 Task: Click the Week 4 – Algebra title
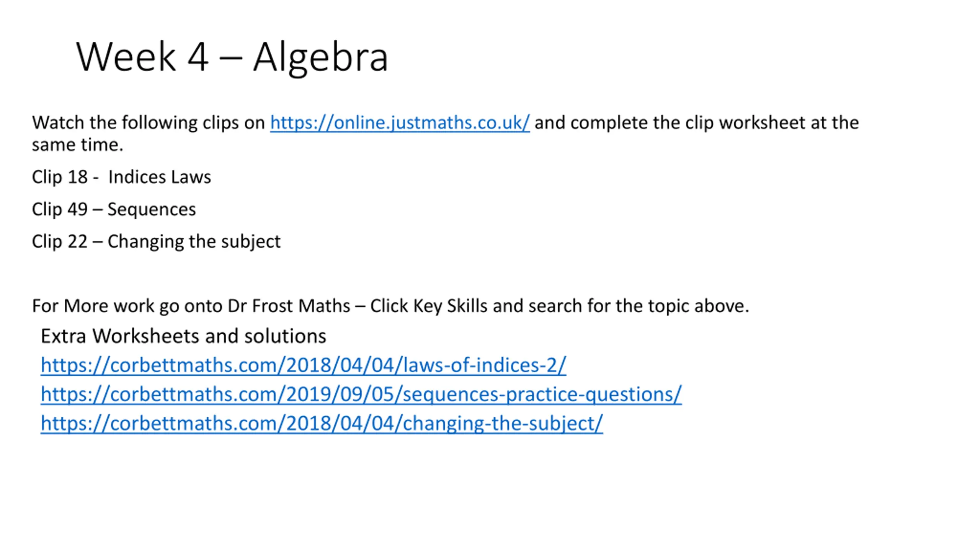point(232,57)
